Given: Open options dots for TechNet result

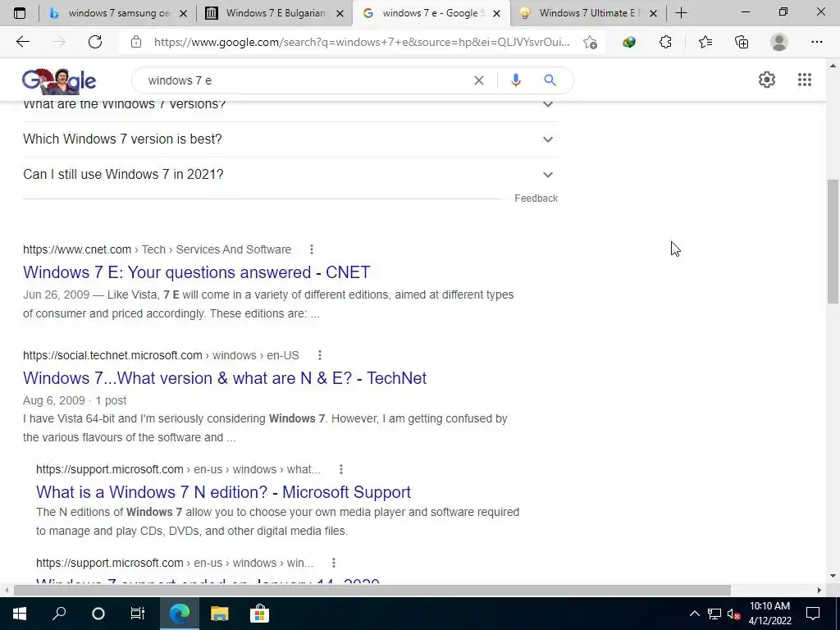Looking at the screenshot, I should tap(319, 355).
